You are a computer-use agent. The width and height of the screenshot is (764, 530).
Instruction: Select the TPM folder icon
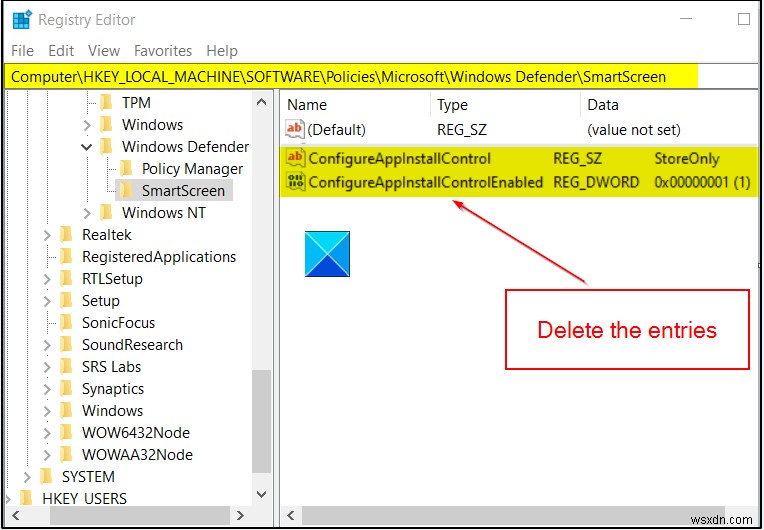point(106,103)
